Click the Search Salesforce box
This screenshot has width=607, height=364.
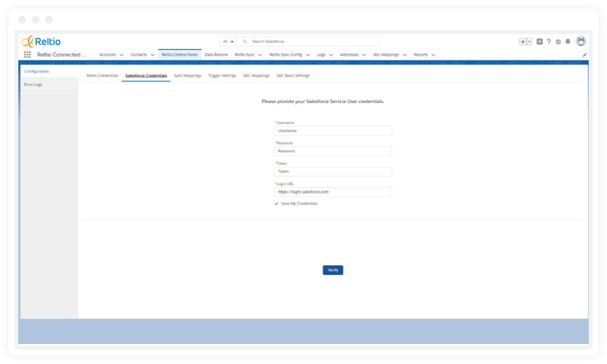[308, 42]
